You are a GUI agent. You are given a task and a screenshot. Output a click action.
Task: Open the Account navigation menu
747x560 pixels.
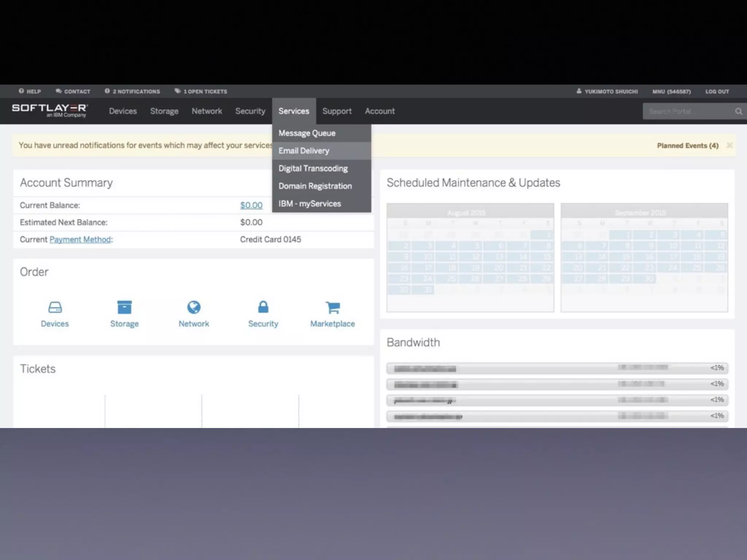(x=380, y=111)
